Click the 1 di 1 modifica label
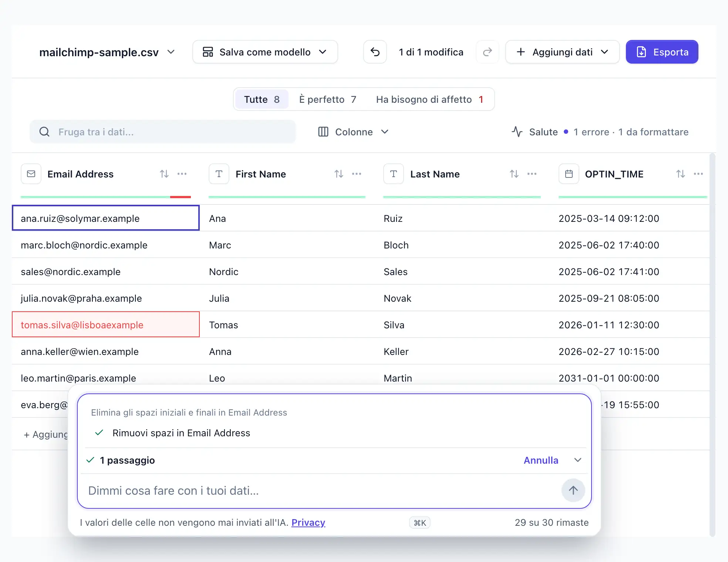Viewport: 728px width, 562px height. (x=431, y=52)
